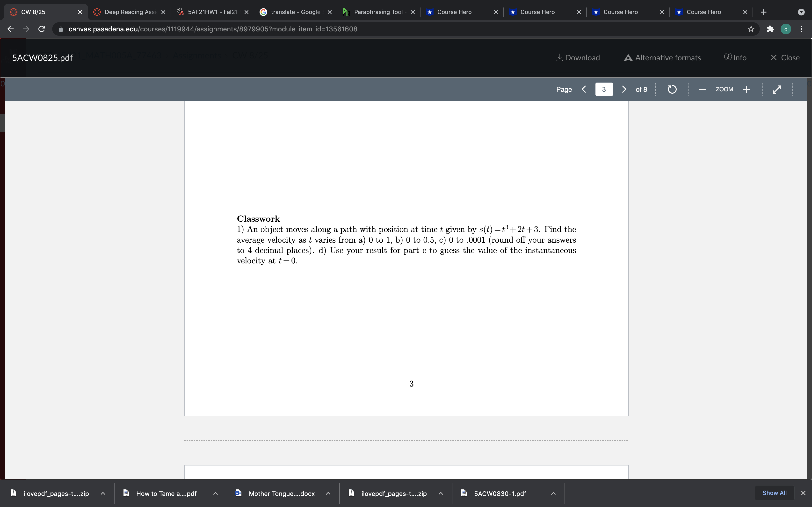Open Alternative formats options
The height and width of the screenshot is (507, 812).
coord(662,57)
